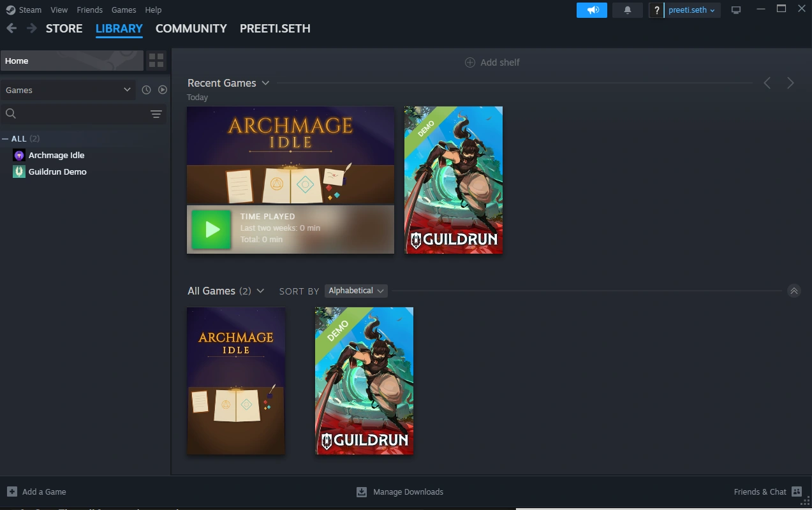Click the clock recent activity filter icon
Image resolution: width=812 pixels, height=510 pixels.
146,90
